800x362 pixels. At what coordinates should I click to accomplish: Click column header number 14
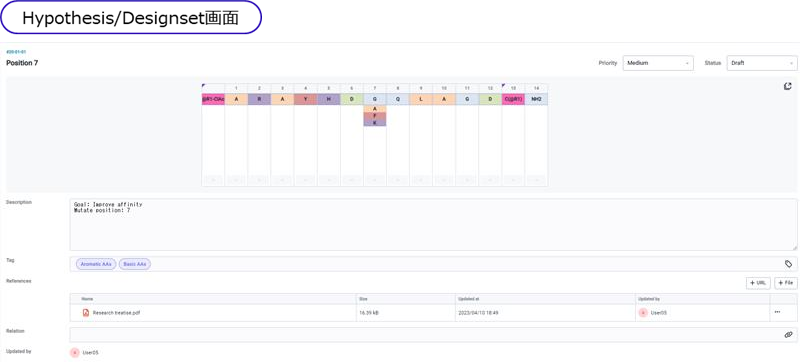(536, 88)
